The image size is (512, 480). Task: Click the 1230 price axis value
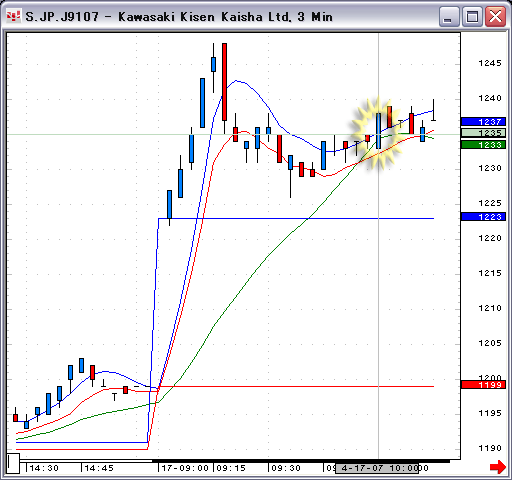click(490, 168)
